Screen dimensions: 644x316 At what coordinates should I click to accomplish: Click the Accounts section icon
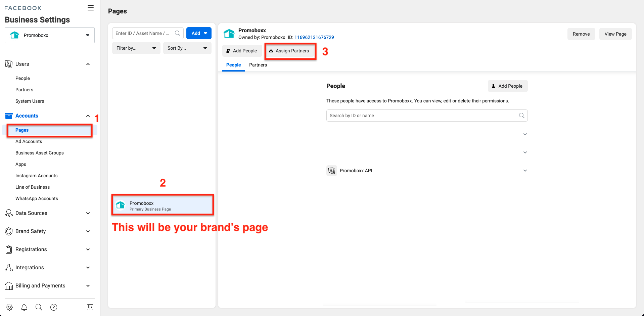click(9, 116)
